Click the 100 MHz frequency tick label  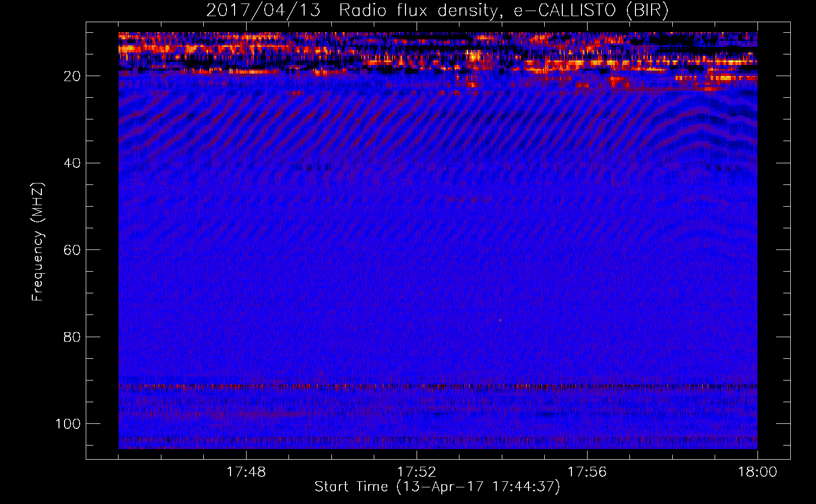click(x=68, y=424)
